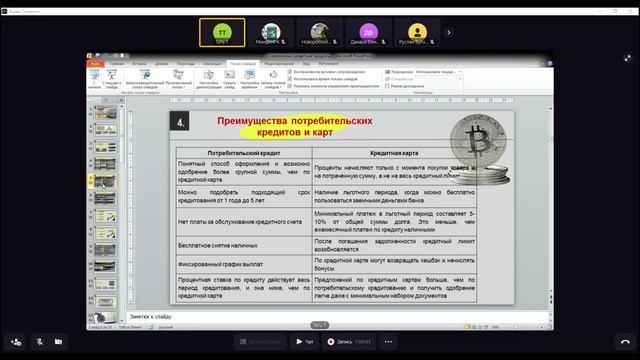640x360 pixels.
Task: Click into the Заметки к слайду notes field
Action: [x=339, y=316]
